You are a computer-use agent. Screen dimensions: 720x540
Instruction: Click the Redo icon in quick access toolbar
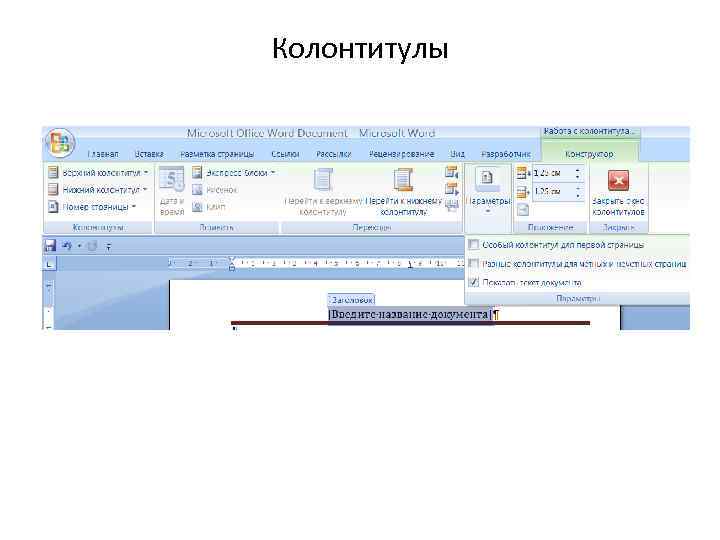point(92,246)
